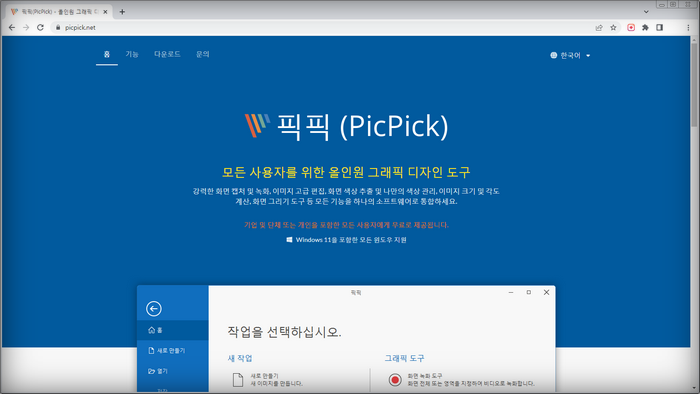This screenshot has width=700, height=394.
Task: Toggle the browser side panel icon
Action: click(659, 28)
